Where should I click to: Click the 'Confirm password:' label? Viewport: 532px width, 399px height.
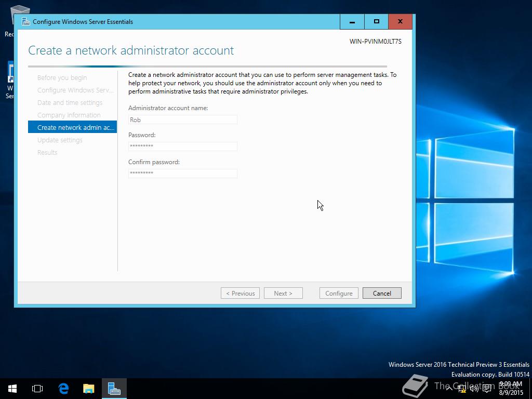pyautogui.click(x=154, y=162)
